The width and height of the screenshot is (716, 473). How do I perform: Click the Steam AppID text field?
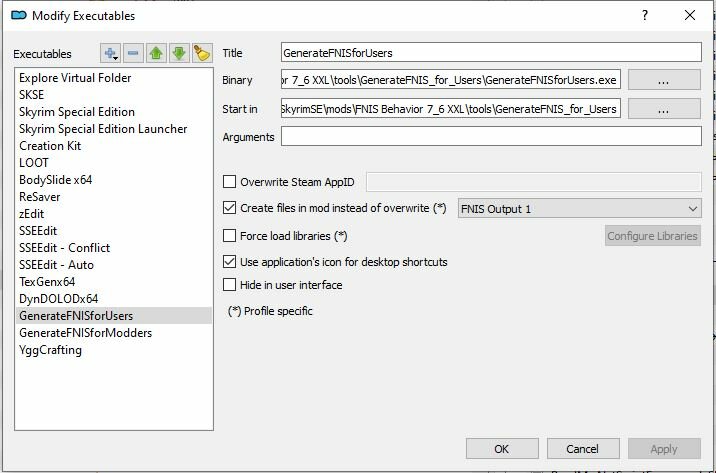[534, 182]
